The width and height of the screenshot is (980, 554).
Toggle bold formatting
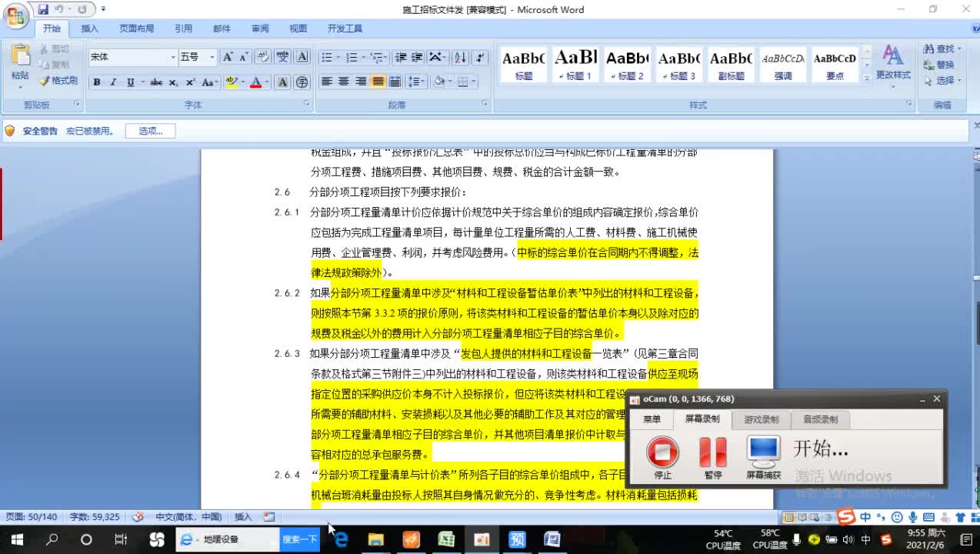(x=97, y=82)
